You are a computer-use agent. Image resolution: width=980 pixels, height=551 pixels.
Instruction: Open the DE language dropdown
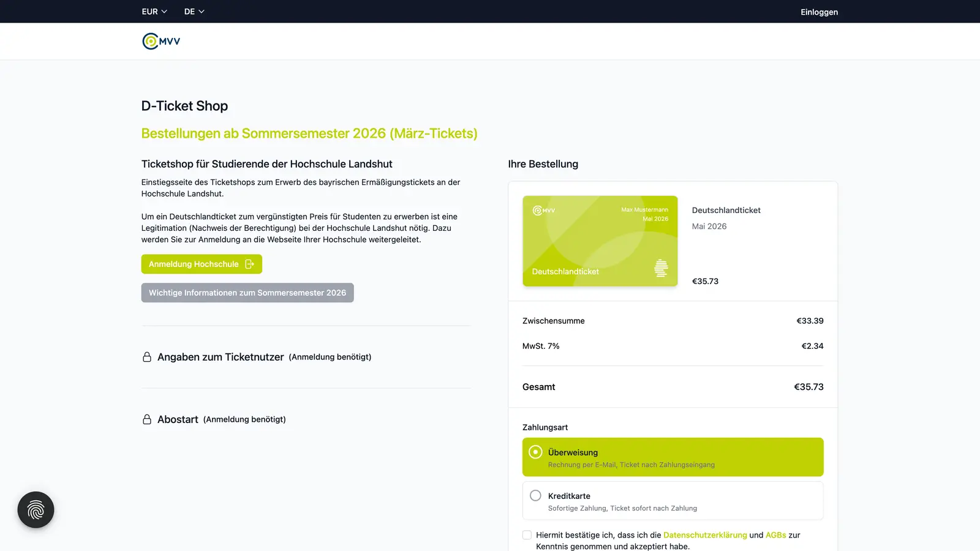tap(194, 12)
